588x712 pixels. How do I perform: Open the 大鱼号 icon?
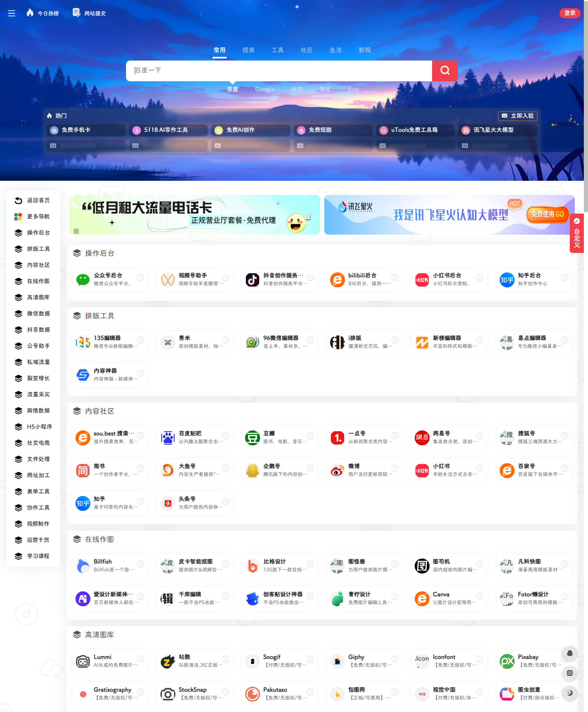pyautogui.click(x=168, y=470)
